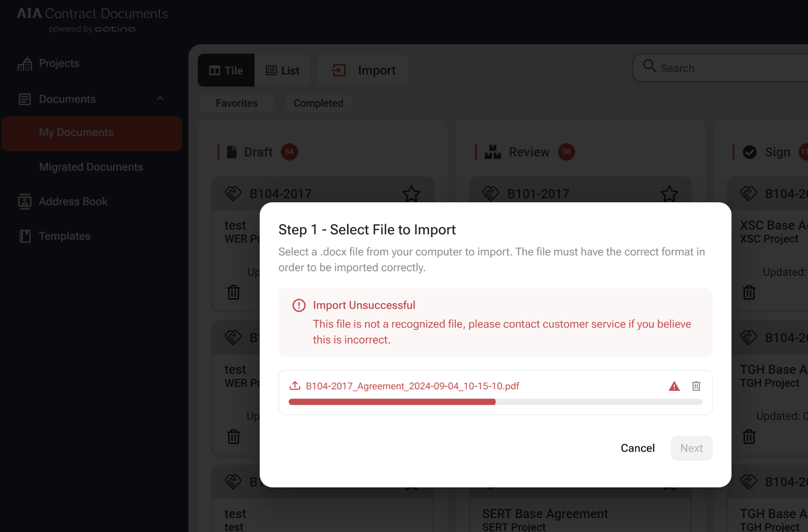Click the Templates notebook icon

(x=25, y=236)
